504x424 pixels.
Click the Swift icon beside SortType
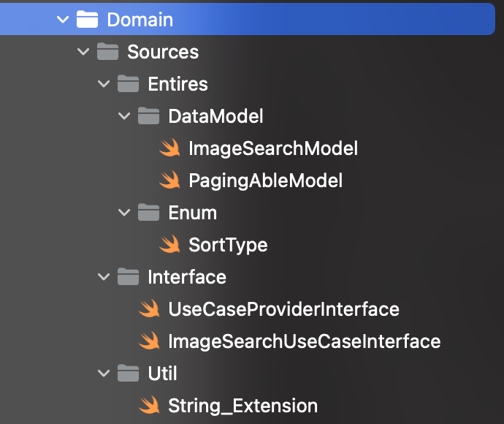[169, 244]
